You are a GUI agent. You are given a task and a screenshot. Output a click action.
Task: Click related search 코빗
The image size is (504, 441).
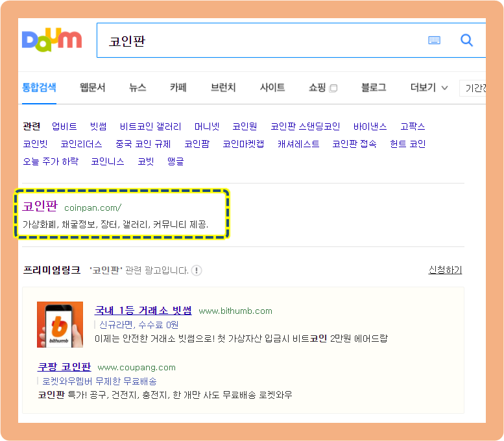coord(146,161)
